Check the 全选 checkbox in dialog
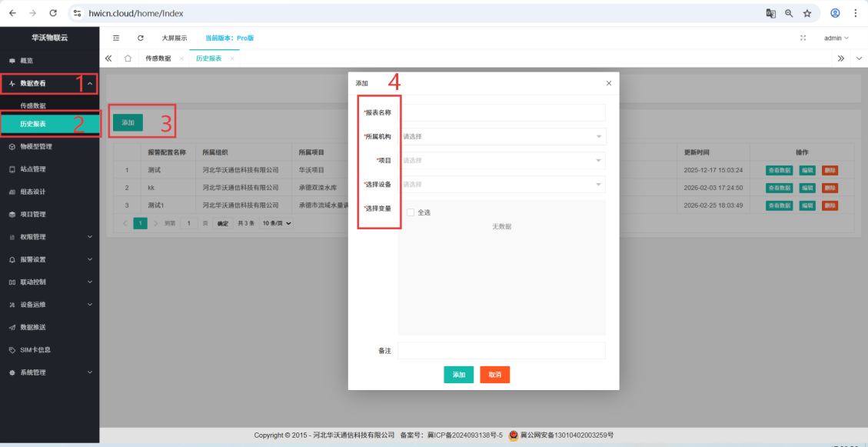This screenshot has width=868, height=447. (x=411, y=212)
